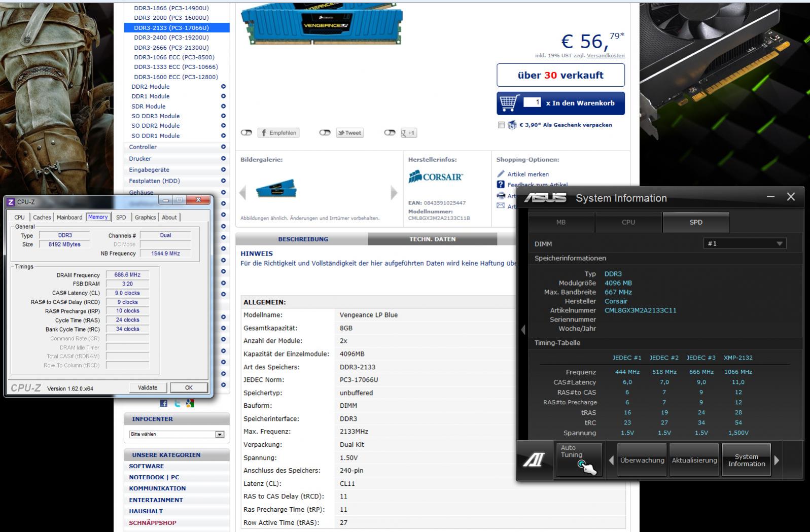The height and width of the screenshot is (532, 810).
Task: Open the TECHN. DATEN tab
Action: (432, 239)
